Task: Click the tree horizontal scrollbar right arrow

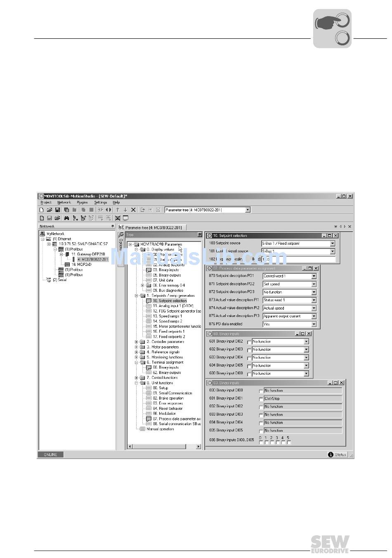Action: [198, 447]
